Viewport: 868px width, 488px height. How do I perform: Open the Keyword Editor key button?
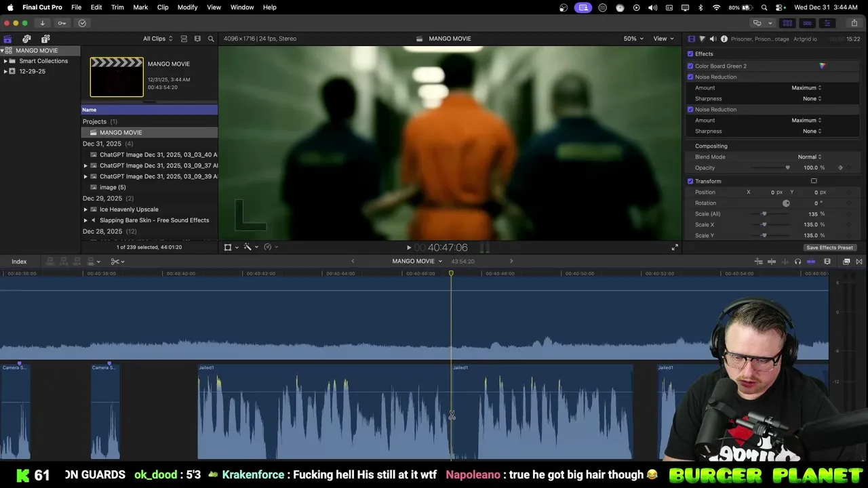[62, 23]
